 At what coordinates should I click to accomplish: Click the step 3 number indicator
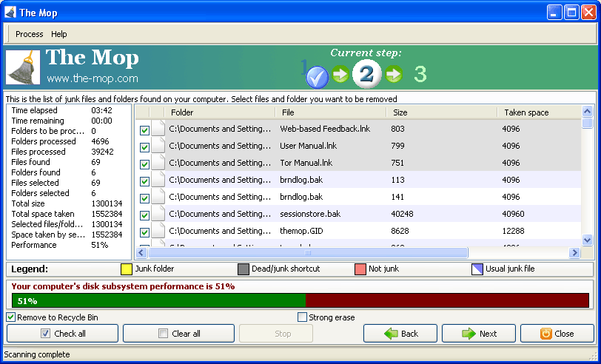pos(420,74)
